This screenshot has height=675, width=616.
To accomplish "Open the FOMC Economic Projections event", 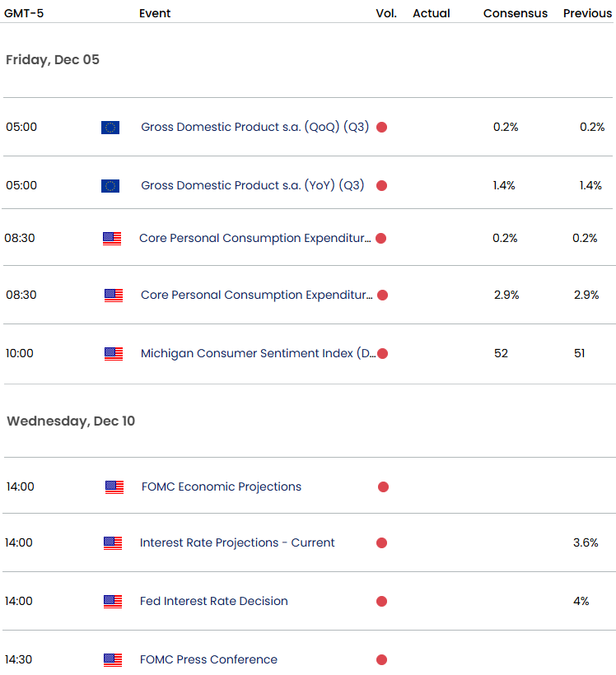I will (222, 487).
